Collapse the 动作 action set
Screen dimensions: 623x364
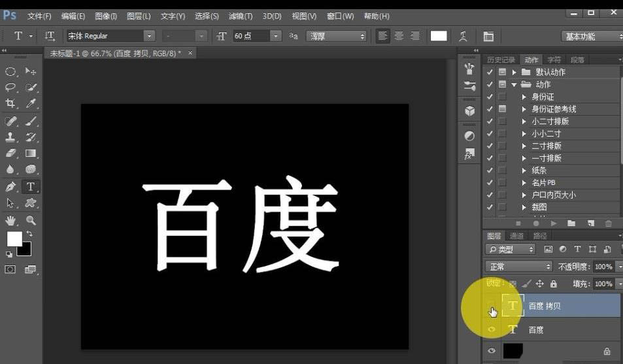[514, 84]
